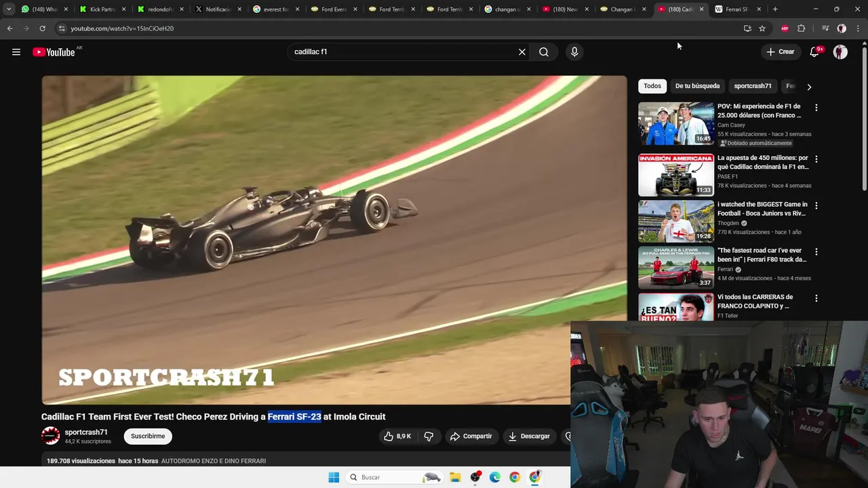Screen dimensions: 868x488
Task: View site information icon in address bar
Action: tap(61, 28)
